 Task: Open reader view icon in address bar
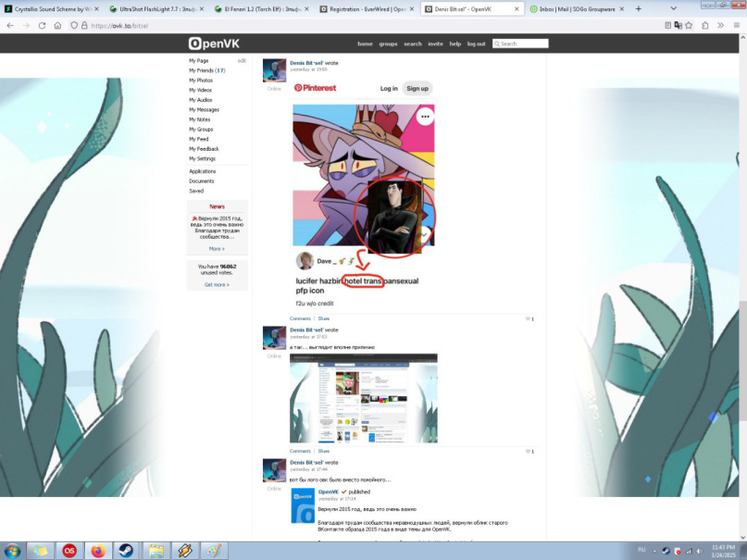(668, 25)
